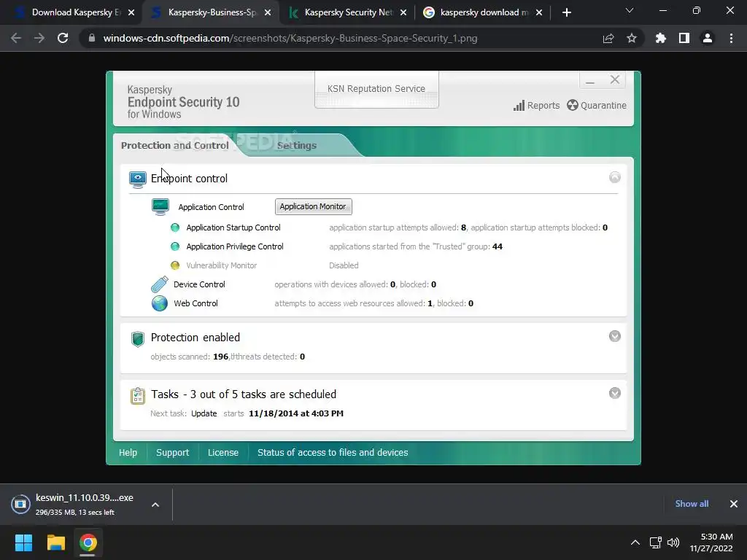This screenshot has width=747, height=560.
Task: Click the Quarantine radiation icon
Action: [572, 105]
